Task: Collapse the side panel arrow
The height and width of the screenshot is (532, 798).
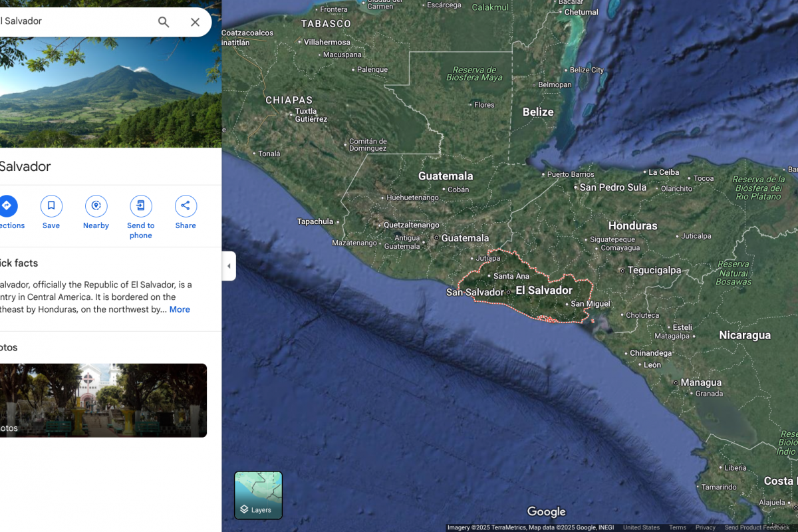Action: 229,266
